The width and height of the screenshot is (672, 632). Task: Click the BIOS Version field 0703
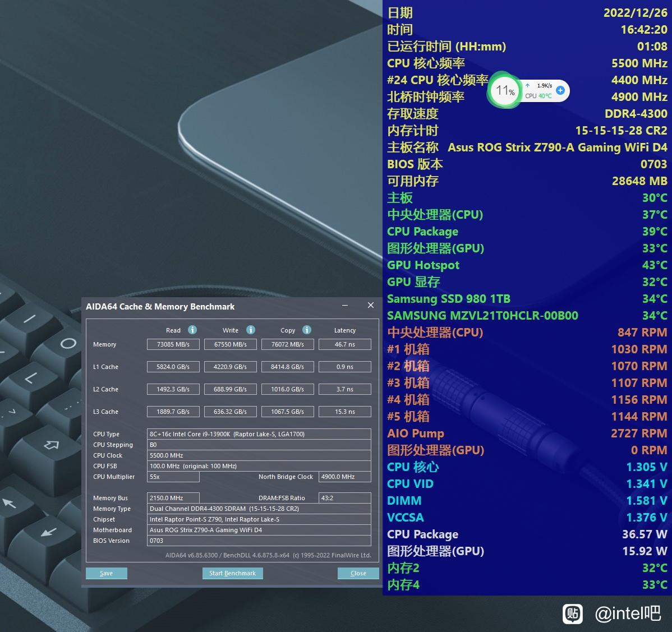pos(259,541)
